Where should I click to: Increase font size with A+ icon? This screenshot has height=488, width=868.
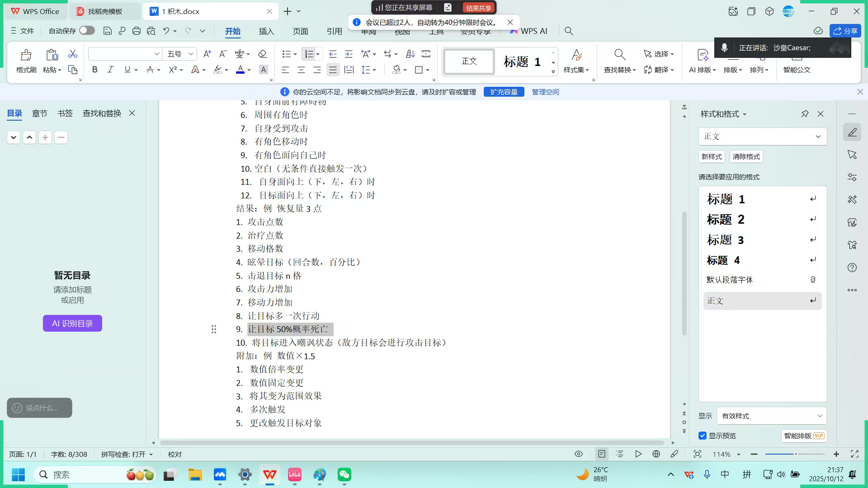pos(207,54)
